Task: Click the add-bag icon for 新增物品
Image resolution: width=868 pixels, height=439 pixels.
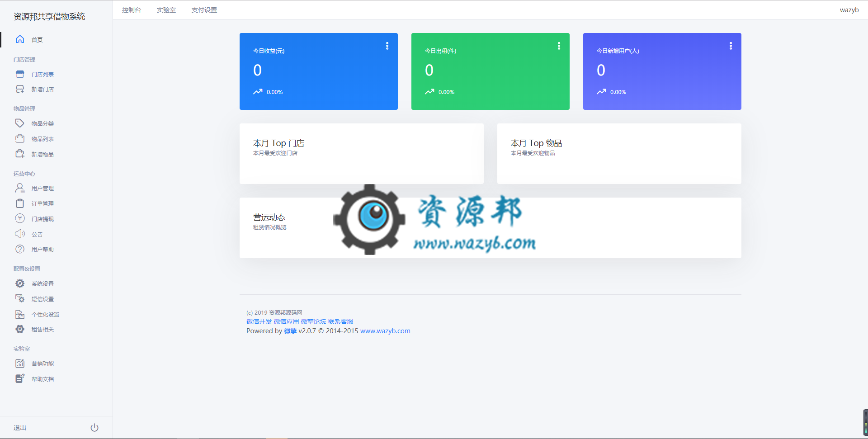Action: tap(20, 154)
